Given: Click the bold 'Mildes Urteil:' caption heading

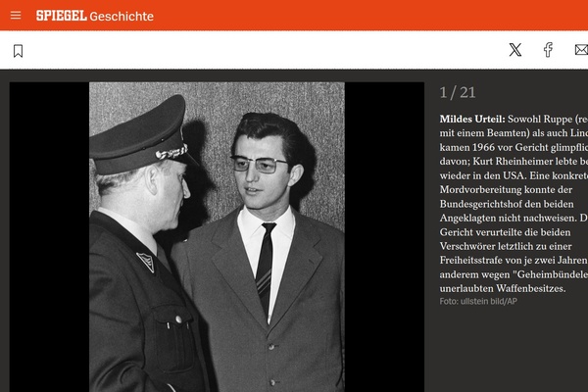Looking at the screenshot, I should click(x=472, y=119).
